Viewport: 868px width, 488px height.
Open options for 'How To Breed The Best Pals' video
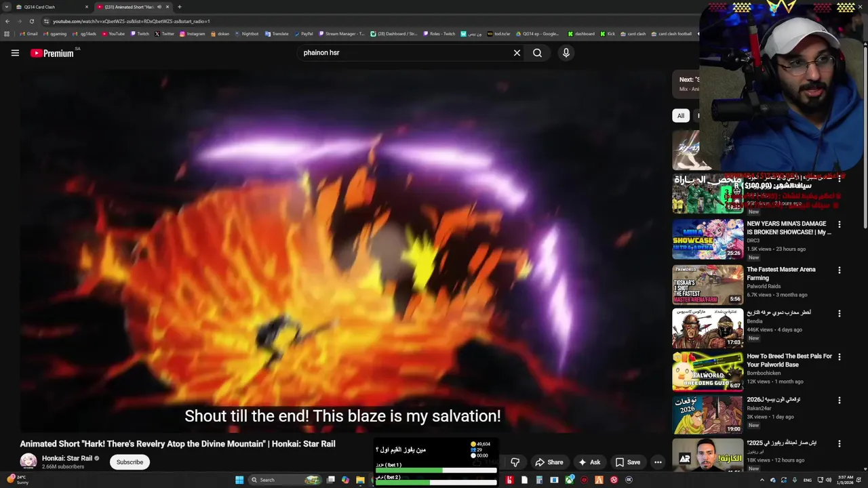point(840,357)
